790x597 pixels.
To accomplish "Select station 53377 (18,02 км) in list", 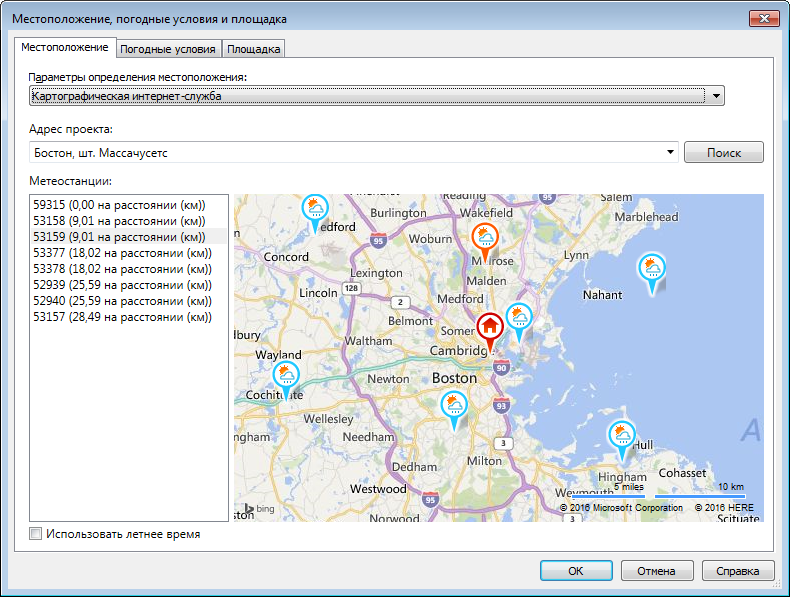I will click(128, 253).
